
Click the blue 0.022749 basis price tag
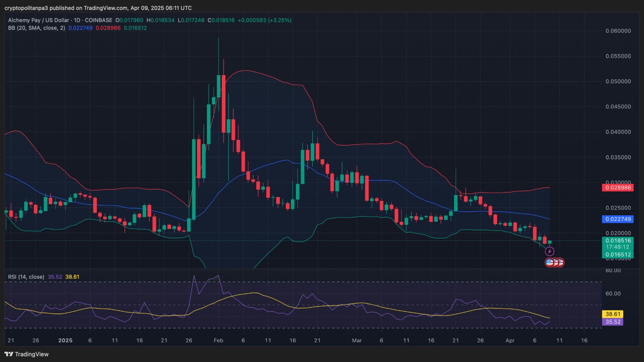[618, 219]
